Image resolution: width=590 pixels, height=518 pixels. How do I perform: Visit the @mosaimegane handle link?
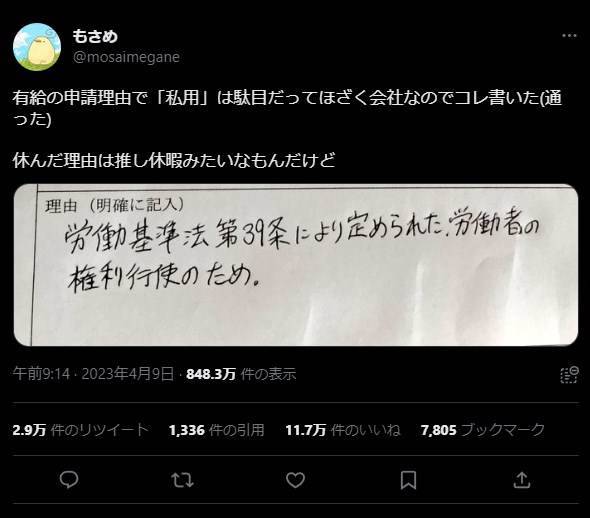[126, 57]
